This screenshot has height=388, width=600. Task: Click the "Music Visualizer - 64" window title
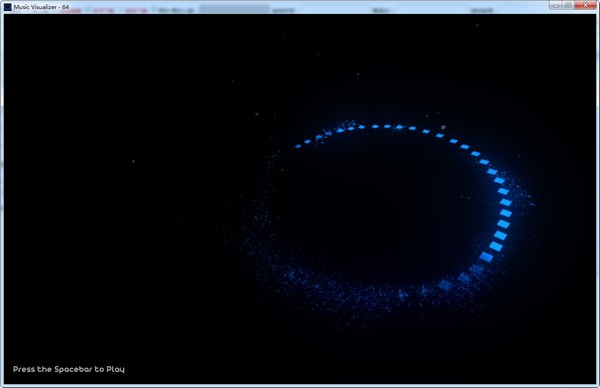click(x=41, y=7)
